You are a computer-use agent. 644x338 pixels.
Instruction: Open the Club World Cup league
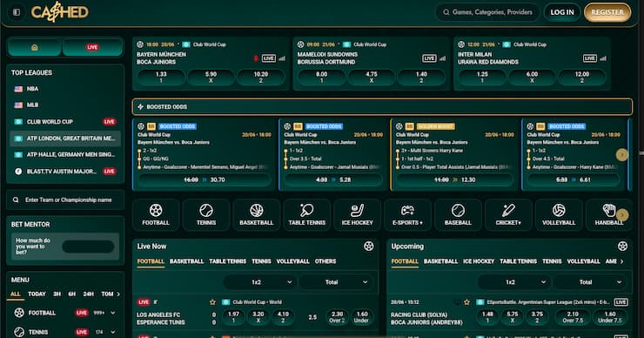[65, 122]
